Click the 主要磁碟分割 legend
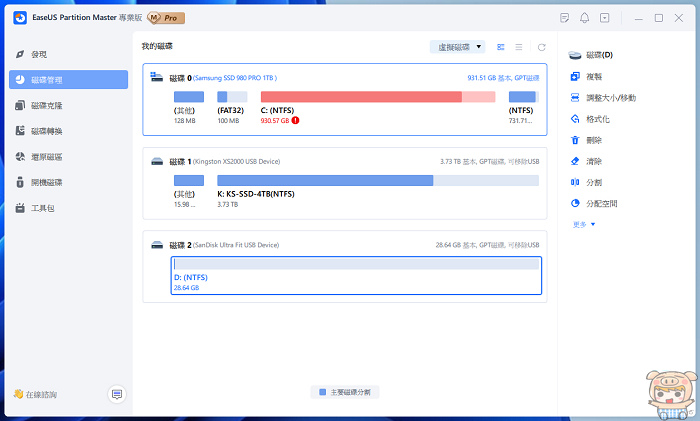Viewport: 700px width, 421px height. click(x=345, y=392)
